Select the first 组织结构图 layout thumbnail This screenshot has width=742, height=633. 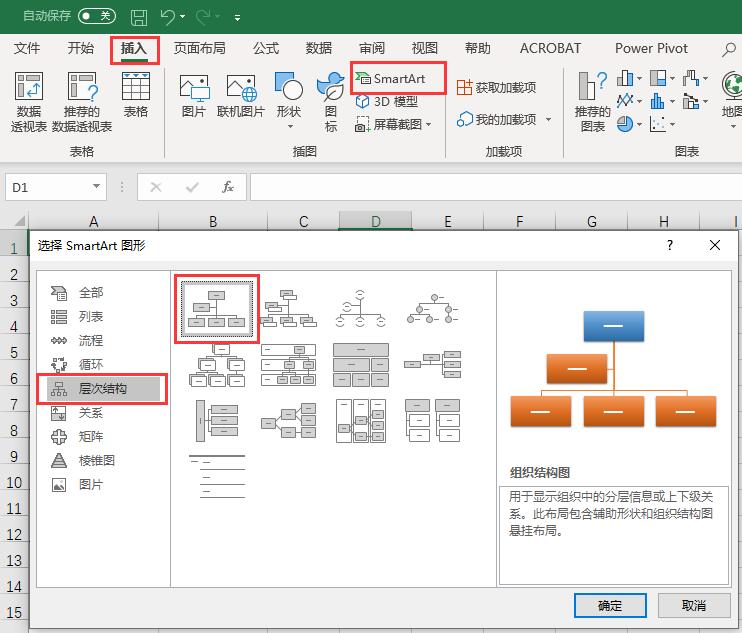pos(217,308)
